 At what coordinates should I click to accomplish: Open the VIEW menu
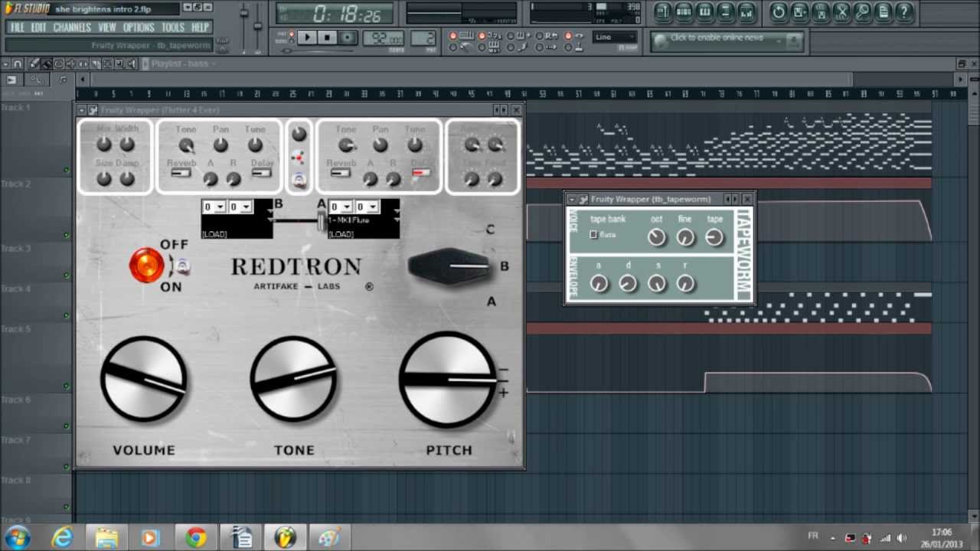click(107, 28)
